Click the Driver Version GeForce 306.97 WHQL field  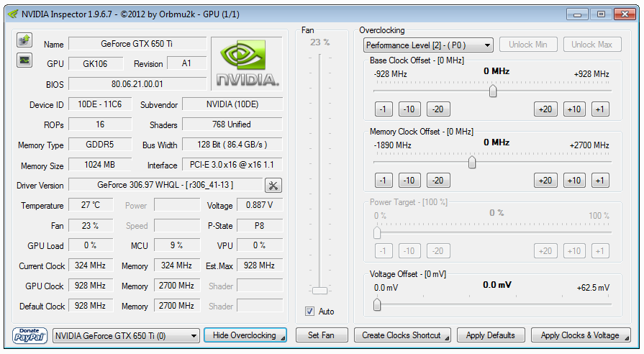click(165, 185)
